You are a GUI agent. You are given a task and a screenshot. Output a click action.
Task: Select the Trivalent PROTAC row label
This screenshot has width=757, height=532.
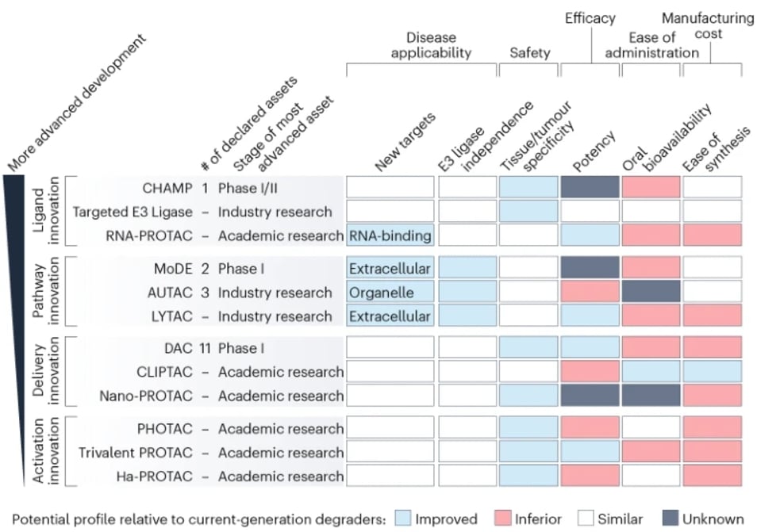pos(136,453)
